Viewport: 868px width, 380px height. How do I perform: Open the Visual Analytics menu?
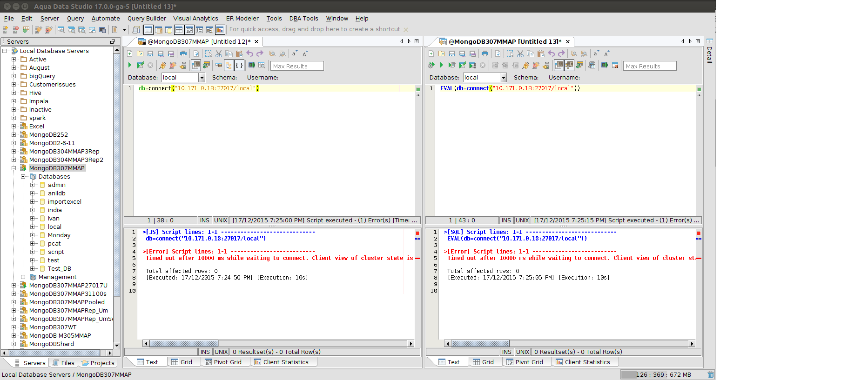(x=195, y=19)
